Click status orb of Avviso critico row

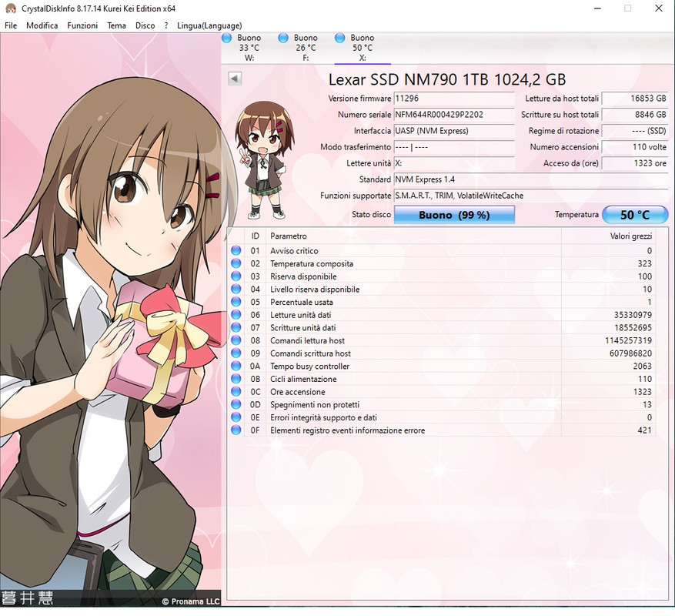click(x=236, y=250)
